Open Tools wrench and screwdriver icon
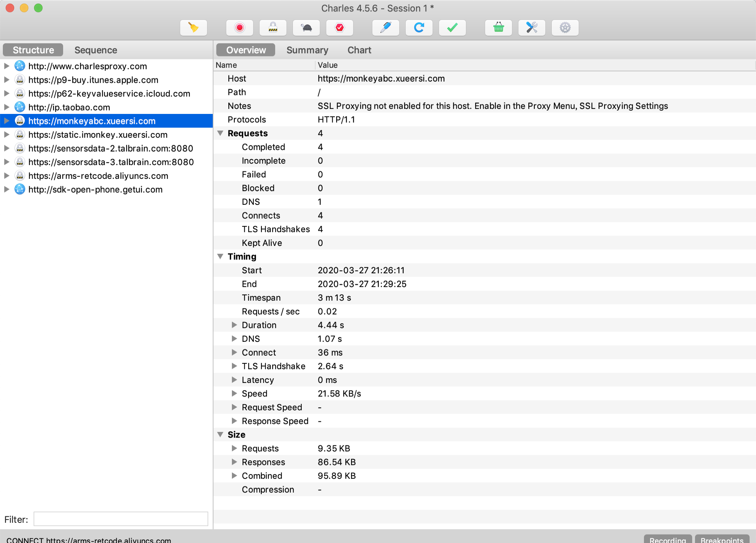The image size is (756, 543). point(532,28)
